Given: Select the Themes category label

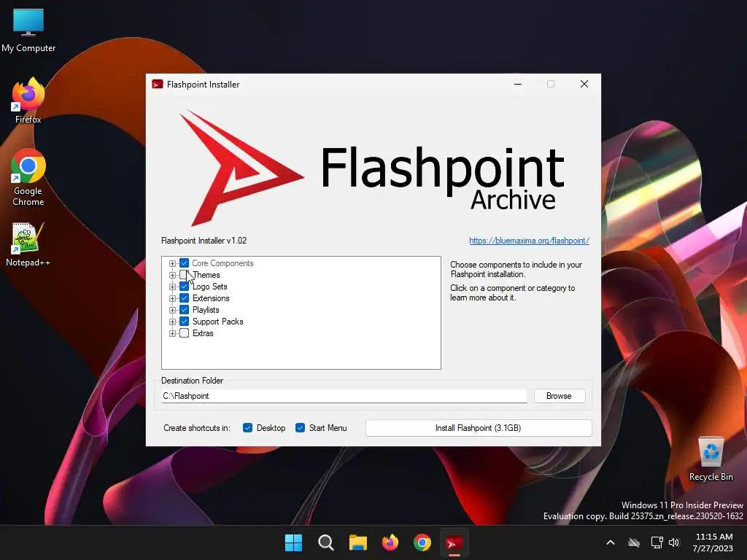Looking at the screenshot, I should [x=206, y=275].
